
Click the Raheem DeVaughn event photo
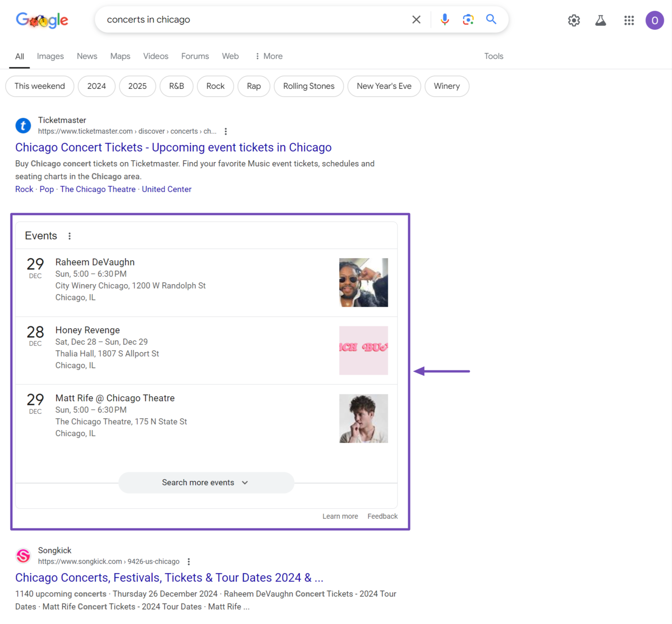[363, 283]
